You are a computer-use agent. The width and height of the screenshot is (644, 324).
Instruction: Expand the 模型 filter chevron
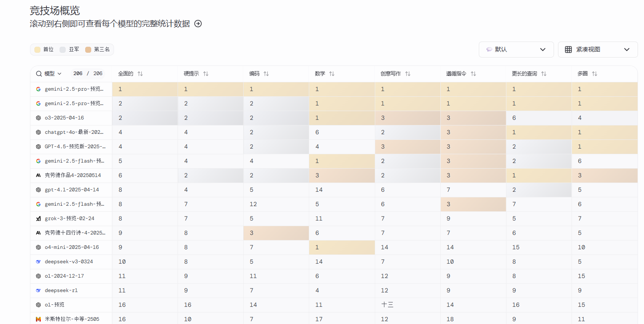pos(60,74)
